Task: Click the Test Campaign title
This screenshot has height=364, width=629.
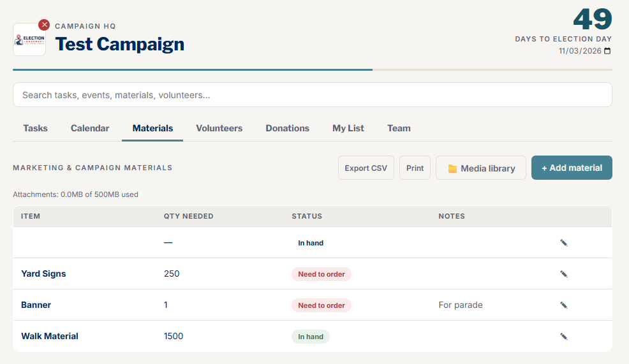Action: pos(119,44)
